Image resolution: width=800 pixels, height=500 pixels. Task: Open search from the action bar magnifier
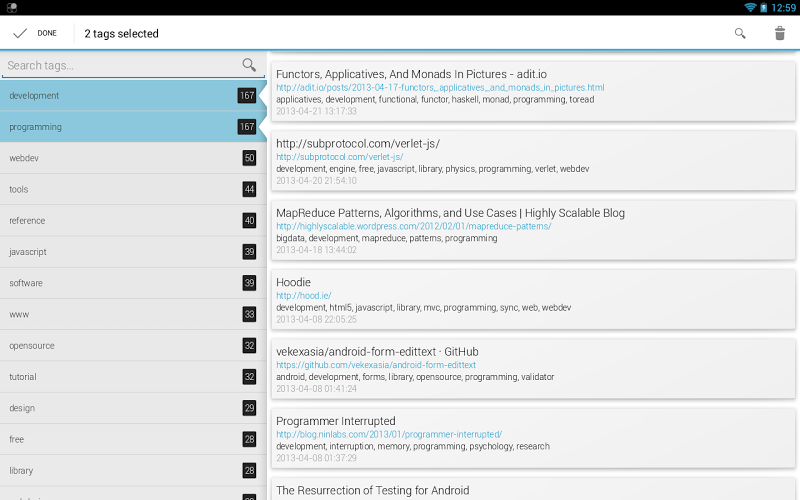pos(740,34)
